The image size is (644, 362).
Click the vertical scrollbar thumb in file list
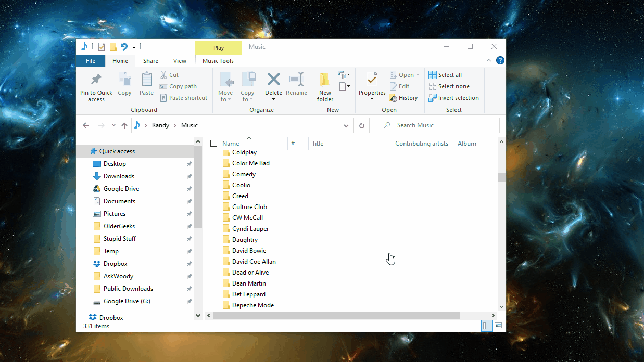pyautogui.click(x=502, y=177)
